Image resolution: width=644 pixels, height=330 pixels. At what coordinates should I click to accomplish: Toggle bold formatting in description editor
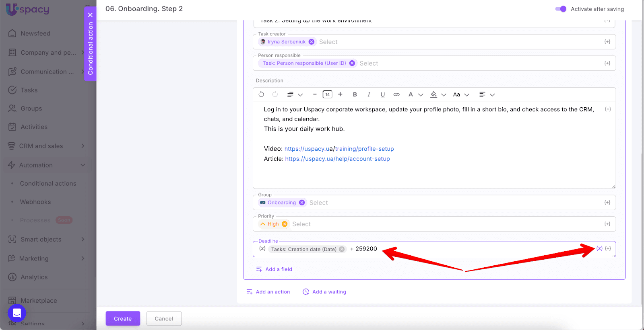[355, 94]
